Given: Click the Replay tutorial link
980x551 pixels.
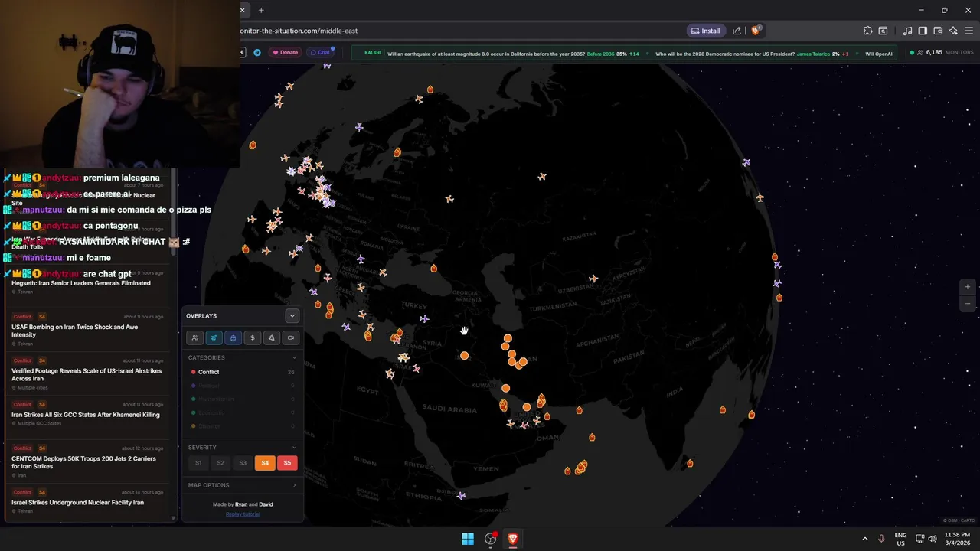Looking at the screenshot, I should (x=243, y=514).
